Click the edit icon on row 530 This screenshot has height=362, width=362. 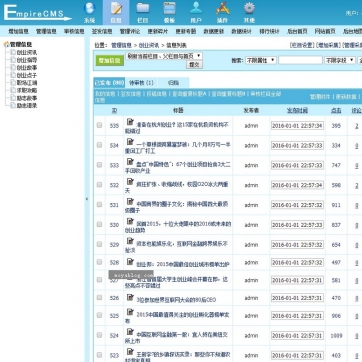(130, 222)
